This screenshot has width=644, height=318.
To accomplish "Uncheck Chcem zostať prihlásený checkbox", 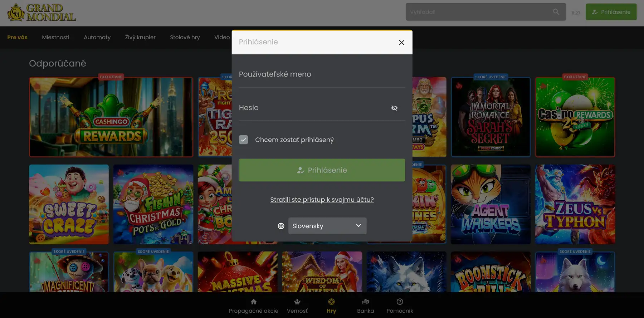I will pos(243,140).
